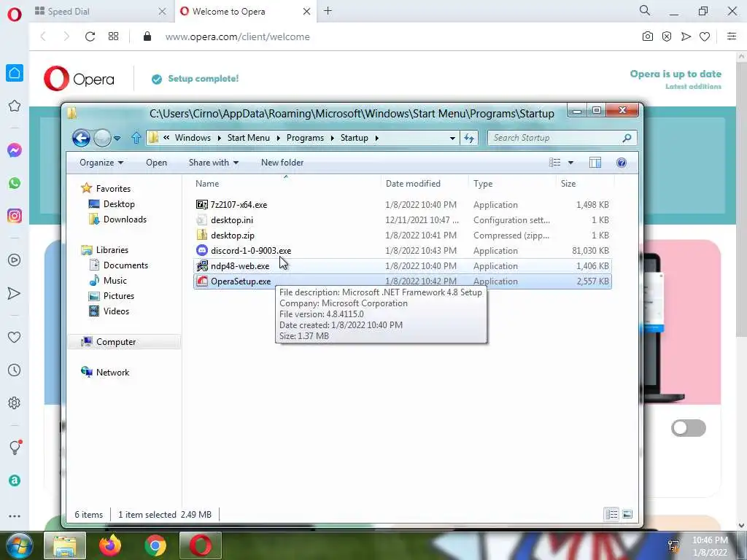Image resolution: width=747 pixels, height=560 pixels.
Task: Open bookmarks star in Opera sidebar
Action: [x=15, y=106]
